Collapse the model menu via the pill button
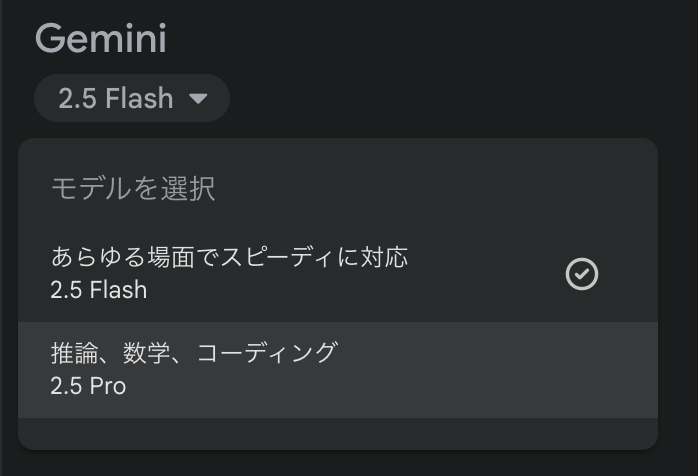The height and width of the screenshot is (476, 698). tap(131, 99)
